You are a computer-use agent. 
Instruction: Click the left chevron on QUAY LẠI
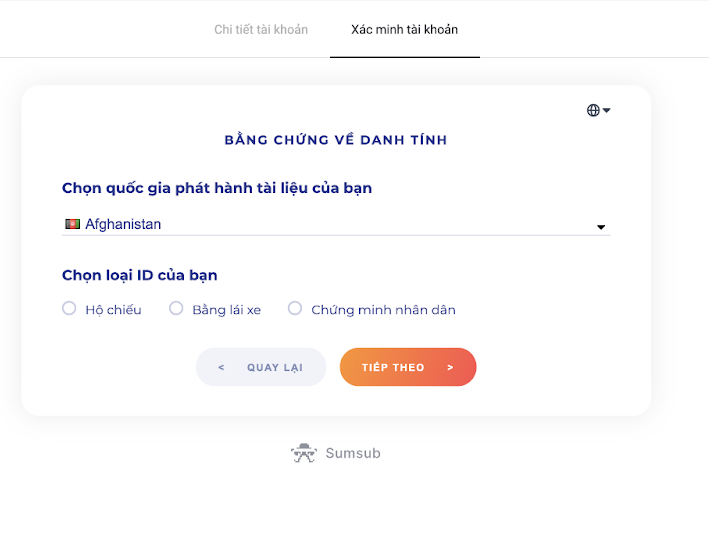221,368
